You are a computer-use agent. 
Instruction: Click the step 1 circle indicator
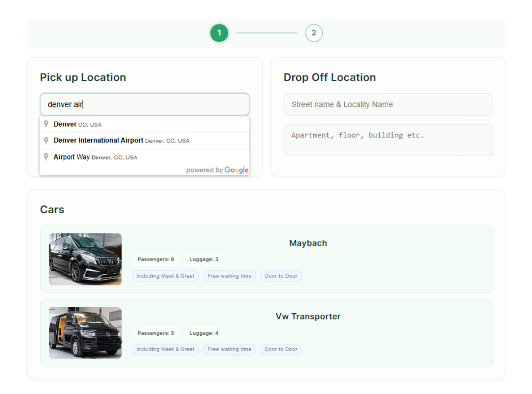click(219, 33)
